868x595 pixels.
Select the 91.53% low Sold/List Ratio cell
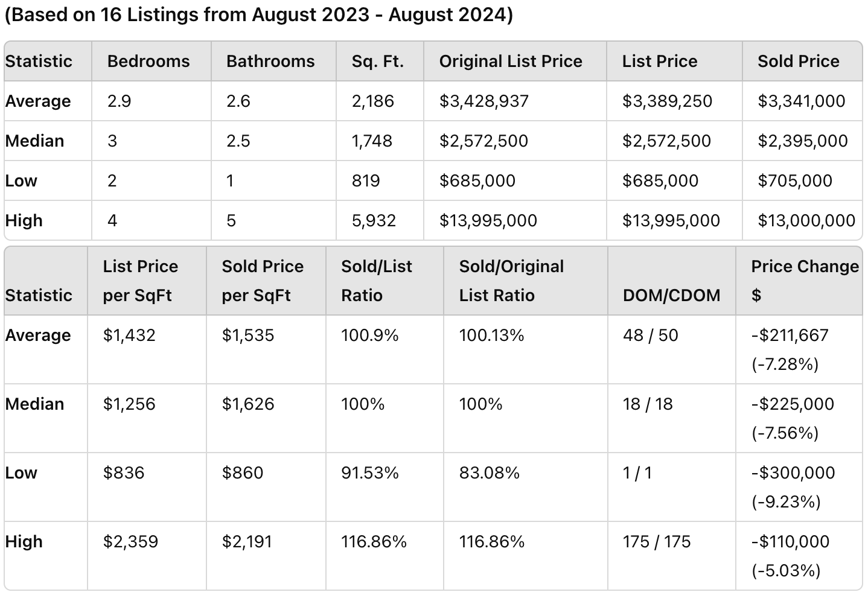tap(370, 472)
